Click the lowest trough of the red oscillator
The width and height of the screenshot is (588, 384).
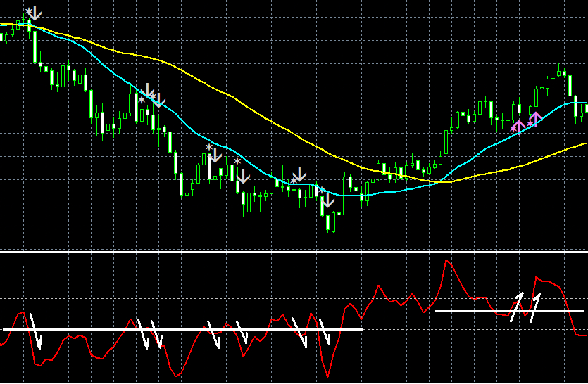pyautogui.click(x=327, y=376)
